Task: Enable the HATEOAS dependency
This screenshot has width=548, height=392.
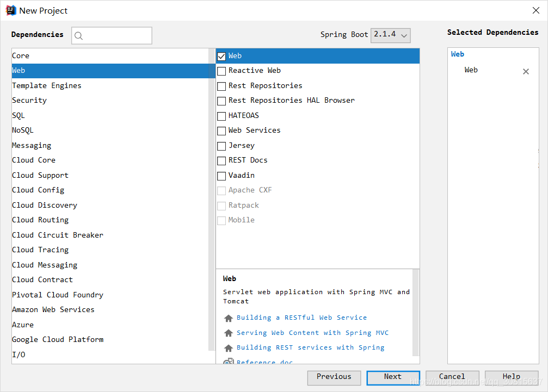Action: tap(221, 116)
